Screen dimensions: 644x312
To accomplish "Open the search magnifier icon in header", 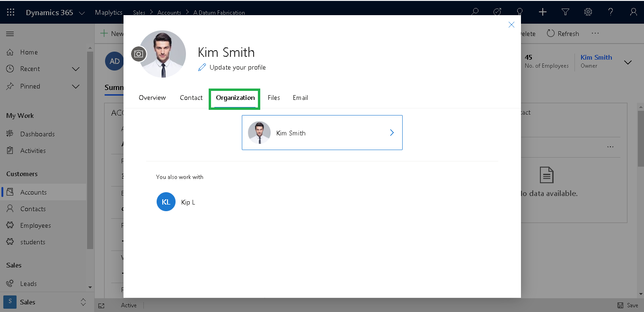I will (475, 12).
